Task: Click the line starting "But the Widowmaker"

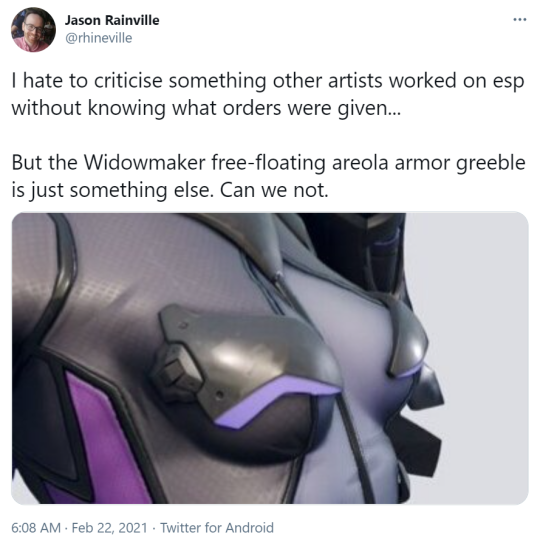Action: (269, 163)
